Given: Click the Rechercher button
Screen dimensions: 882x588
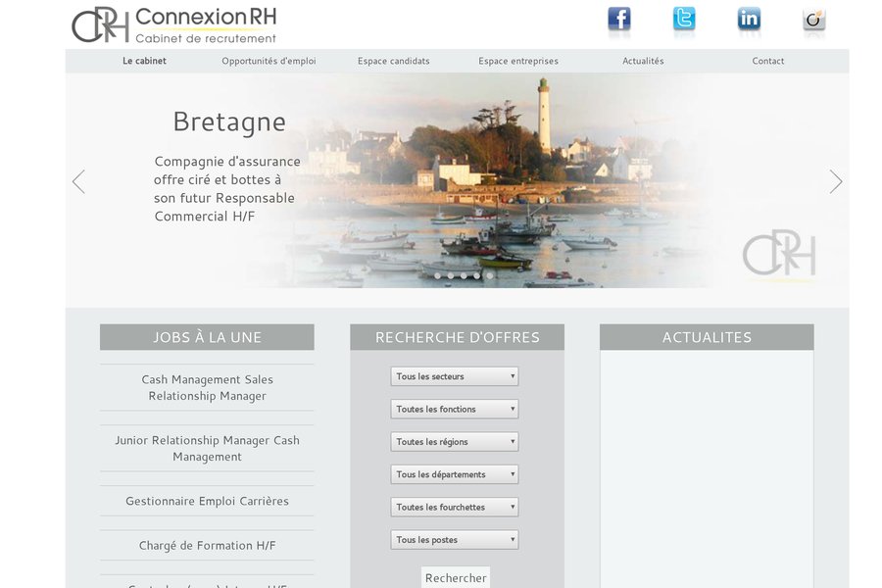Looking at the screenshot, I should 456,578.
